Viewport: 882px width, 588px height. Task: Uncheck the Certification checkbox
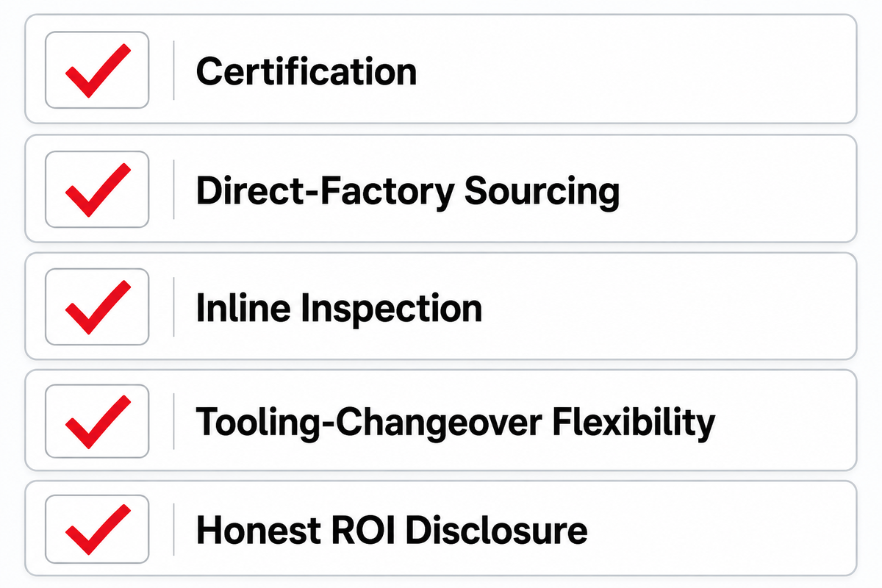[x=97, y=70]
